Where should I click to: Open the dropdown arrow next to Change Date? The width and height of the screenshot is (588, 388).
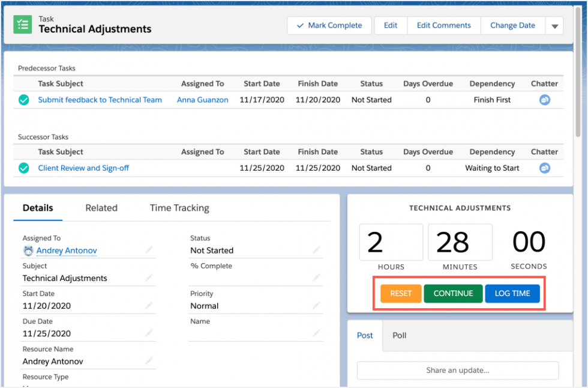pos(554,25)
